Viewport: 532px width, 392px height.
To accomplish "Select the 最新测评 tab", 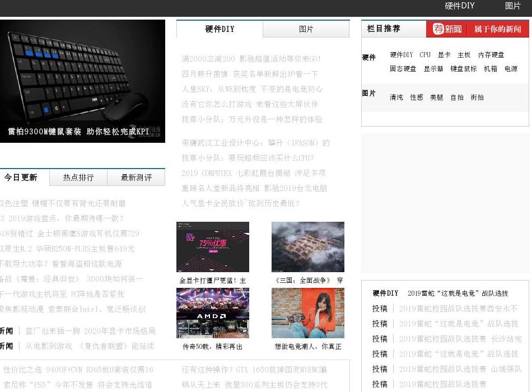I will pos(136,178).
